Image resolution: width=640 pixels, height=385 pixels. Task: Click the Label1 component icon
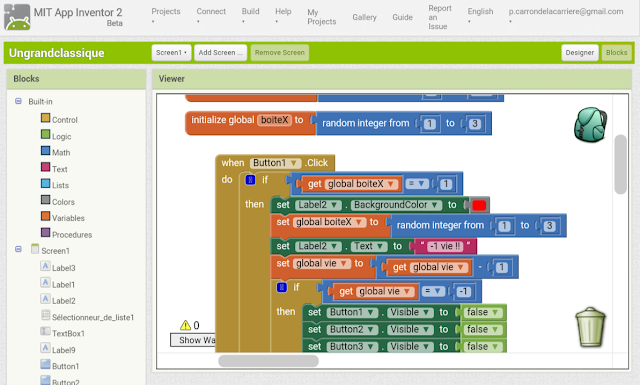click(45, 283)
